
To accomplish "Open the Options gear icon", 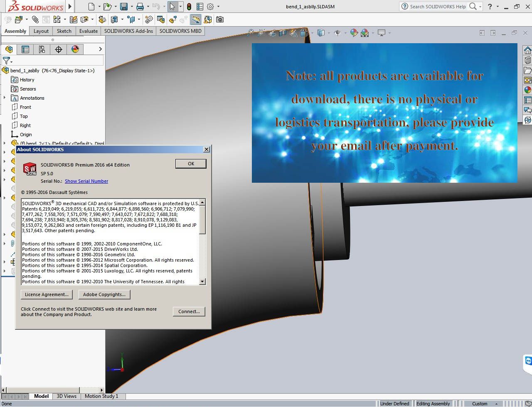I will coord(210,6).
